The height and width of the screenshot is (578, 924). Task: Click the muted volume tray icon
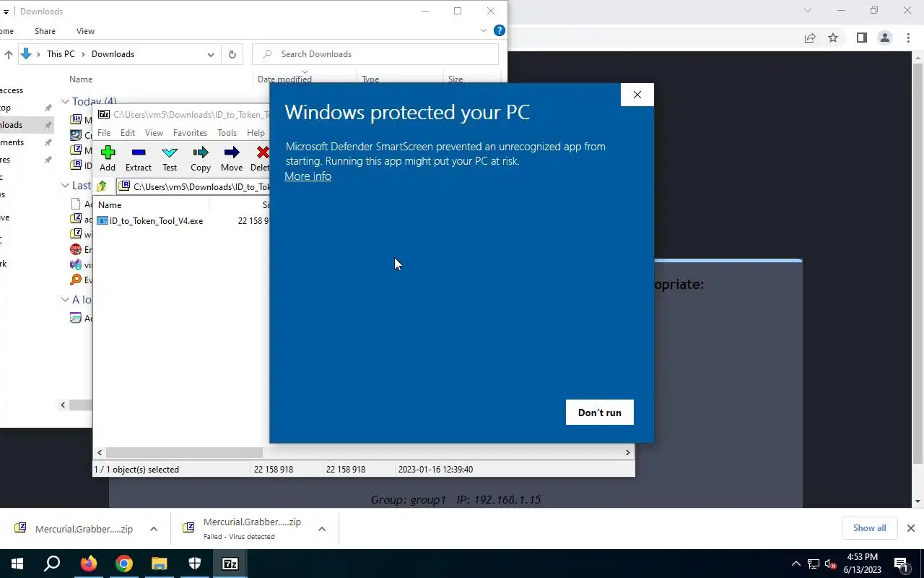point(831,564)
